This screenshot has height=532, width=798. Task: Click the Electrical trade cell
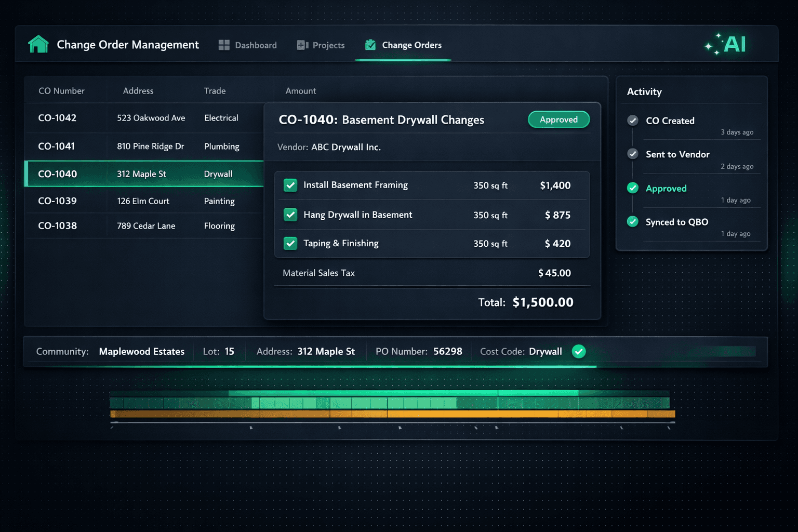point(221,118)
